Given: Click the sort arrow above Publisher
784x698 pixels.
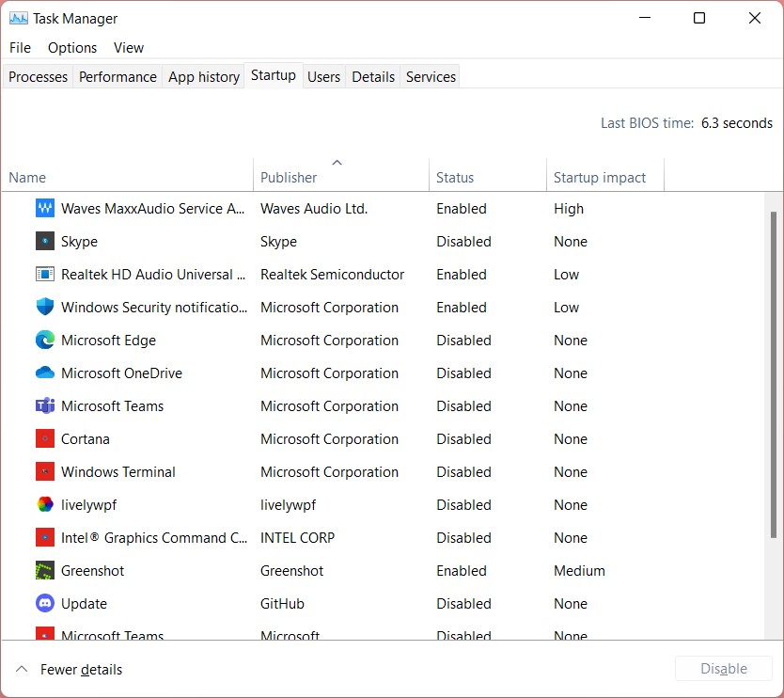Looking at the screenshot, I should click(x=337, y=163).
